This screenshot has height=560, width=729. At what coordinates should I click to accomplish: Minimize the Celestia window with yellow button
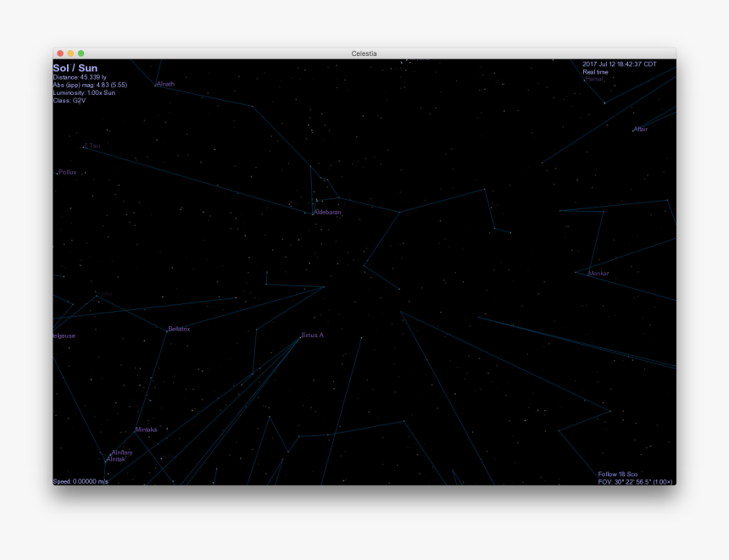click(x=70, y=53)
